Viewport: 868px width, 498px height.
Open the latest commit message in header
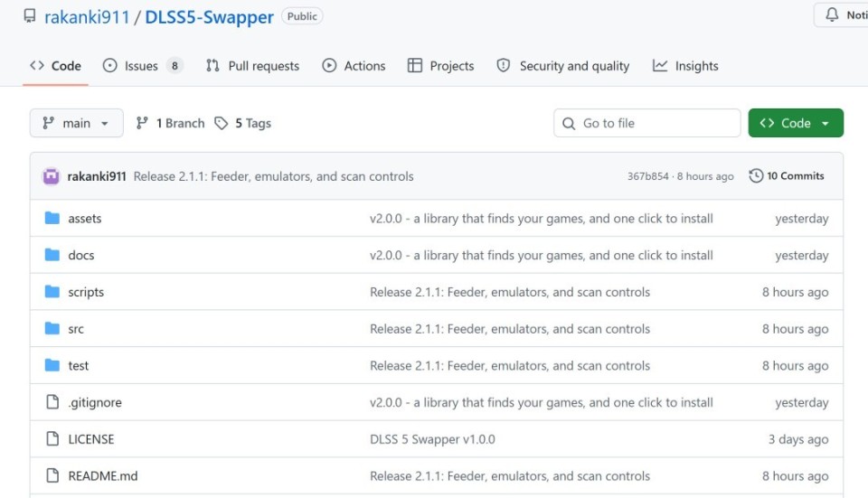(x=273, y=176)
